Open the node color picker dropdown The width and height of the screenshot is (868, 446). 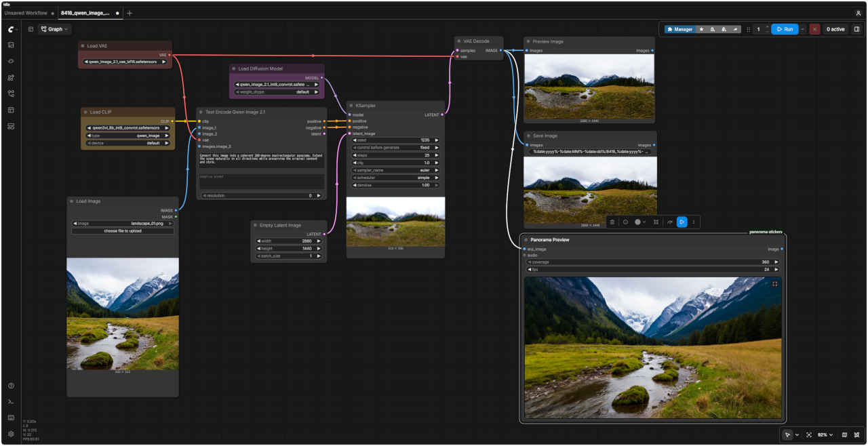[641, 222]
